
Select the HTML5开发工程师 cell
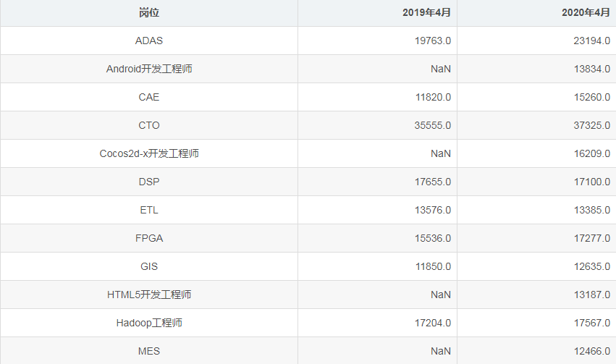pos(149,295)
